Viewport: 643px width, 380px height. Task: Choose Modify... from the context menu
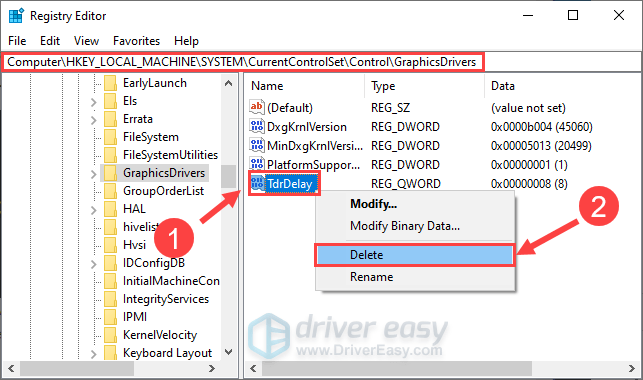(415, 204)
